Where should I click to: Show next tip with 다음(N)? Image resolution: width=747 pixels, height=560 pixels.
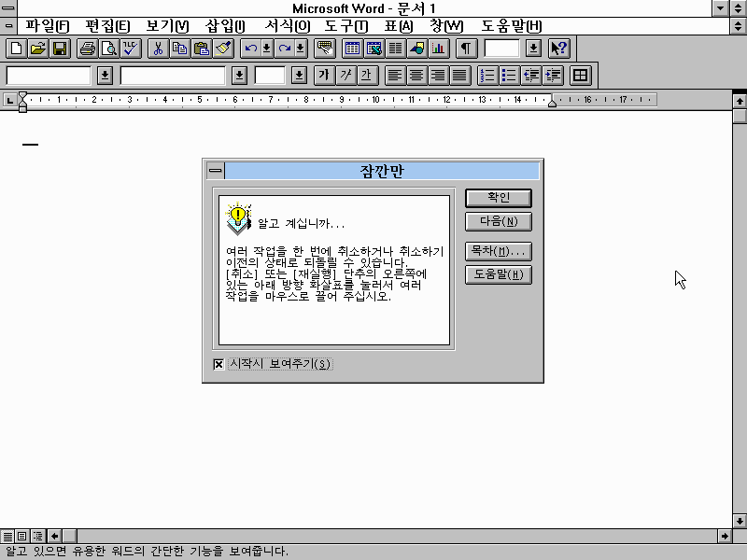pyautogui.click(x=499, y=221)
